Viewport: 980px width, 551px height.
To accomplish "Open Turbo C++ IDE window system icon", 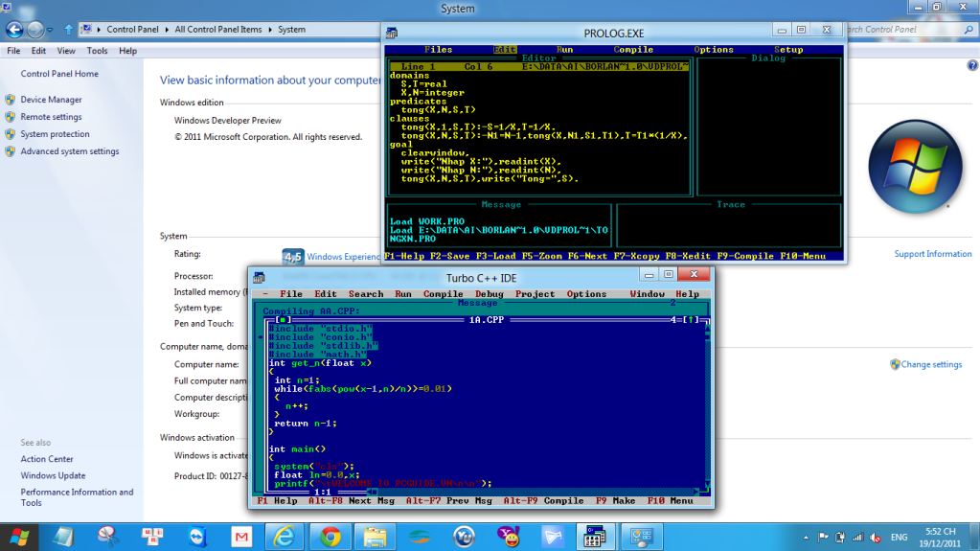I will 260,278.
